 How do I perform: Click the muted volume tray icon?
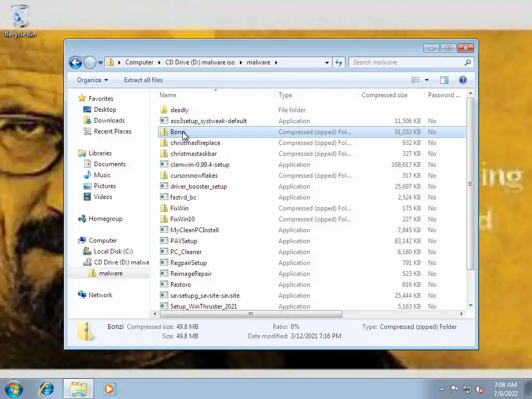(x=480, y=389)
